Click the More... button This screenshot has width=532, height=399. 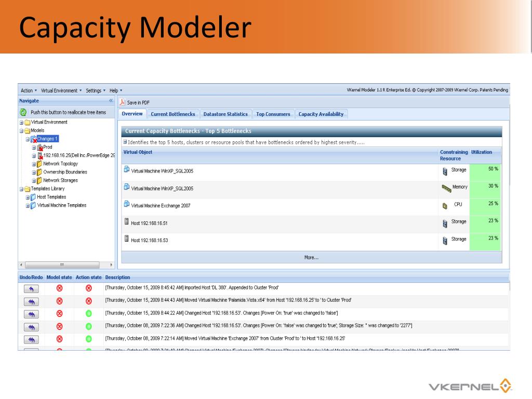point(311,258)
